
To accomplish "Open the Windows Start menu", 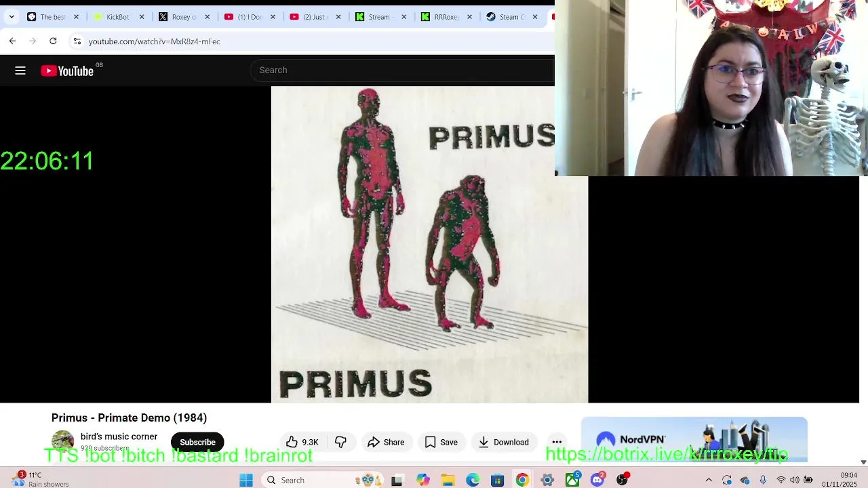I will tap(246, 480).
